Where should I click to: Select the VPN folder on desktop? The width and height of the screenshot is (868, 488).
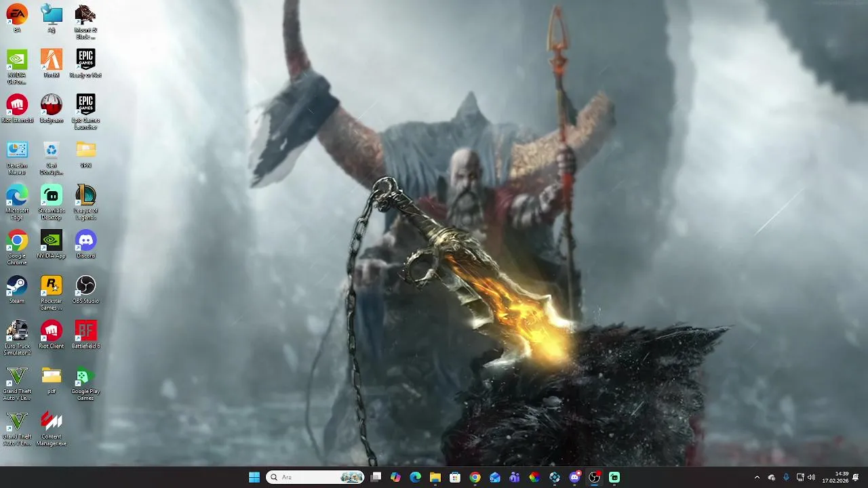click(85, 154)
